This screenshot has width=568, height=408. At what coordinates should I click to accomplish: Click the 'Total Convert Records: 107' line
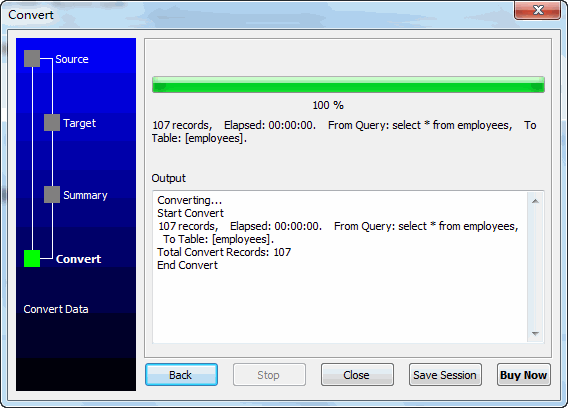(224, 252)
